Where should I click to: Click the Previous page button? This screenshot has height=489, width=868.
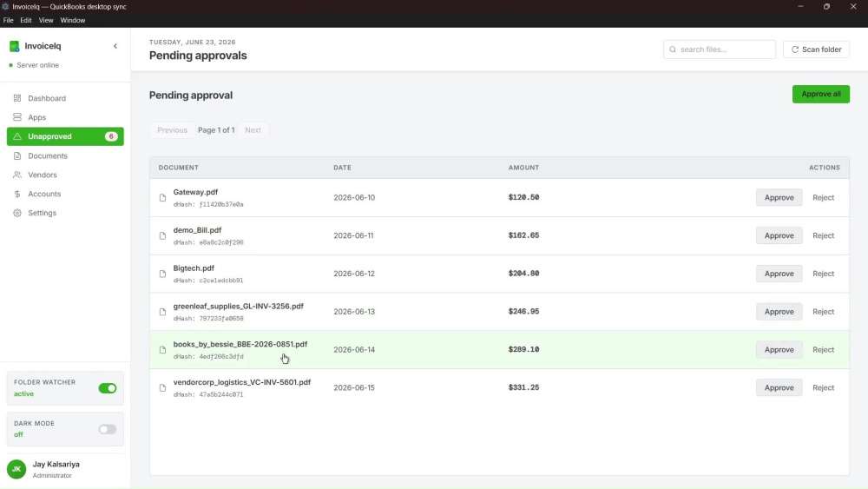[172, 130]
